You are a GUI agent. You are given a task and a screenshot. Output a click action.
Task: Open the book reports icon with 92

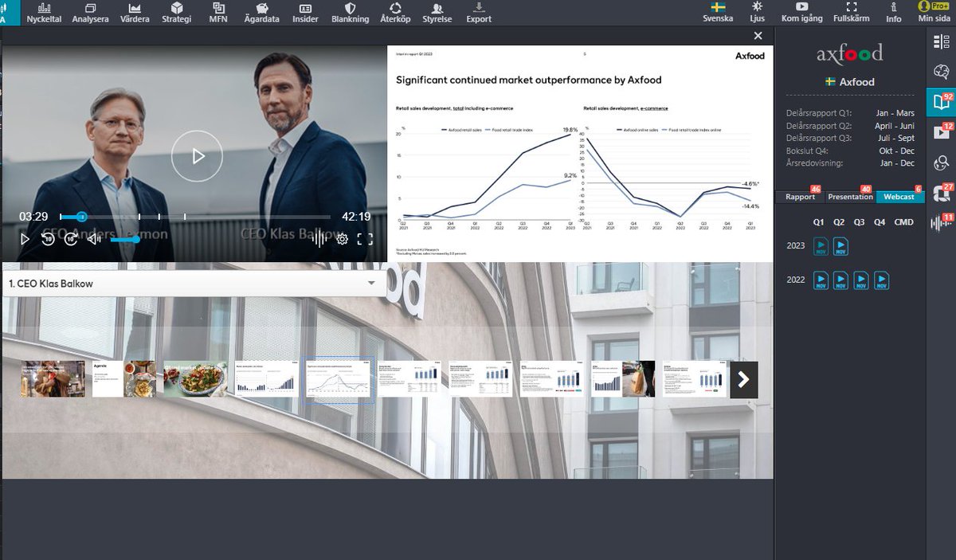941,102
